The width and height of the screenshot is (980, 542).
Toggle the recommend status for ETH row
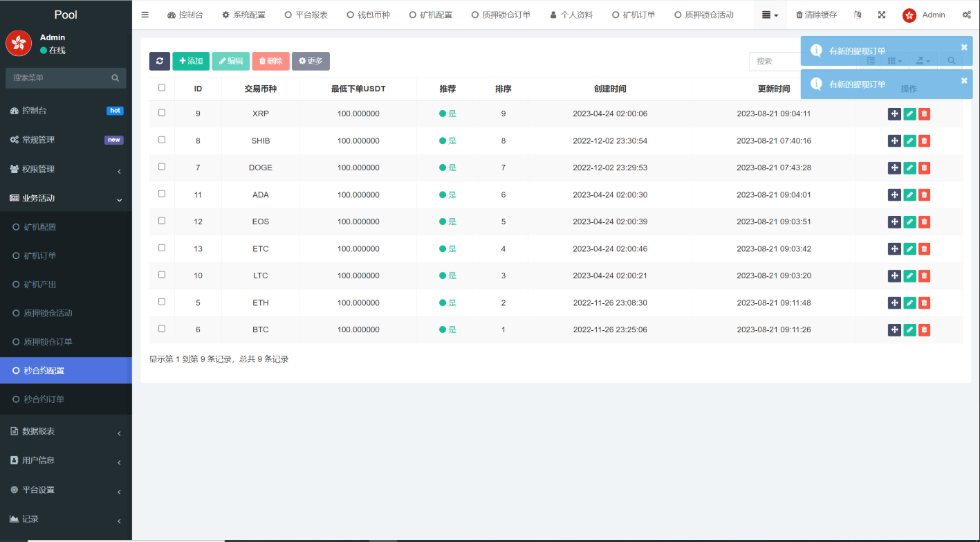[x=447, y=302]
